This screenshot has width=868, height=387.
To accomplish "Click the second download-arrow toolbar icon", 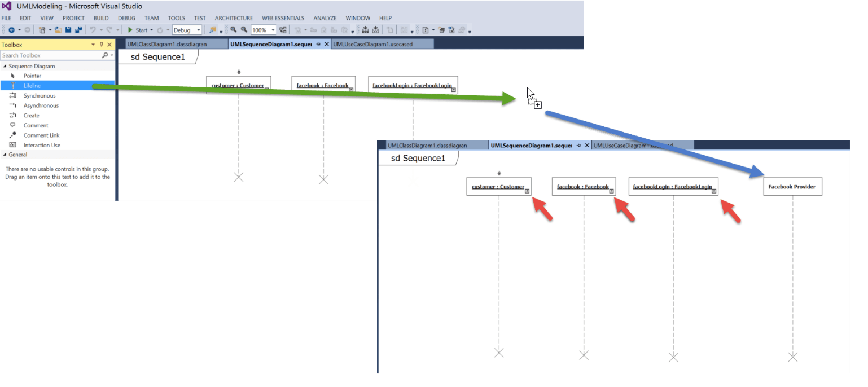I will pyautogui.click(x=376, y=30).
